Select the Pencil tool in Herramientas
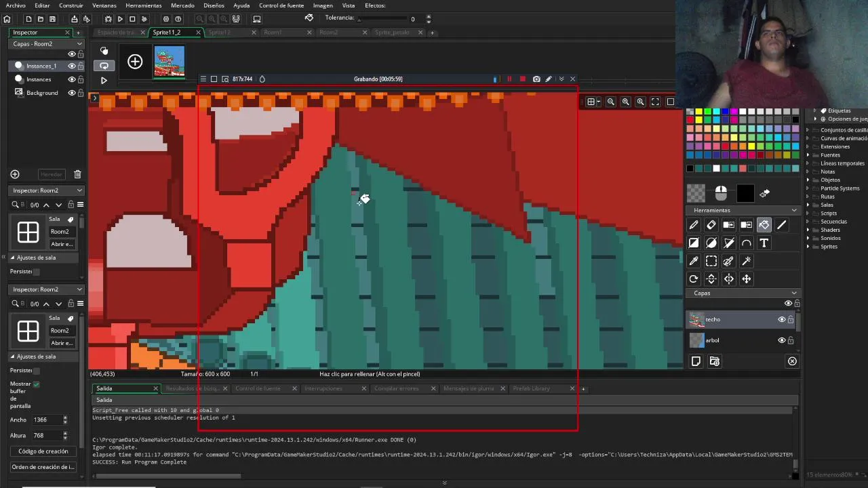This screenshot has height=488, width=868. [x=694, y=225]
